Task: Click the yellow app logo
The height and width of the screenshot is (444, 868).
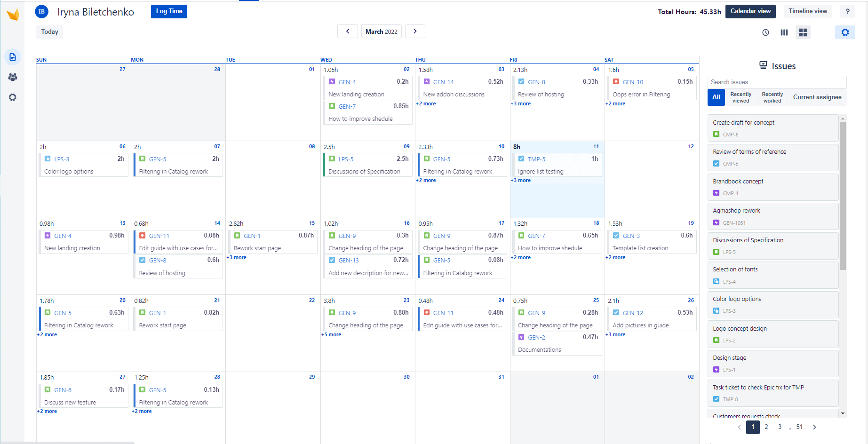Action: [13, 14]
